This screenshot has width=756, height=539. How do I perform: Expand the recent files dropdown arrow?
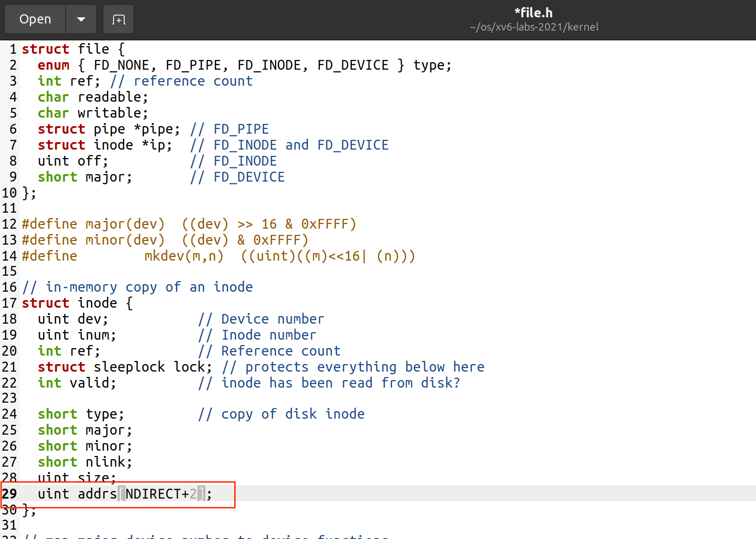81,19
